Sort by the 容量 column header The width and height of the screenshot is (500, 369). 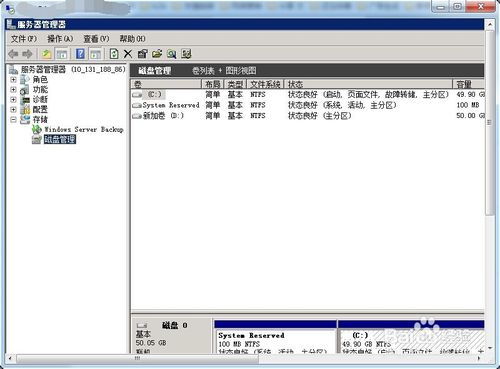(469, 84)
